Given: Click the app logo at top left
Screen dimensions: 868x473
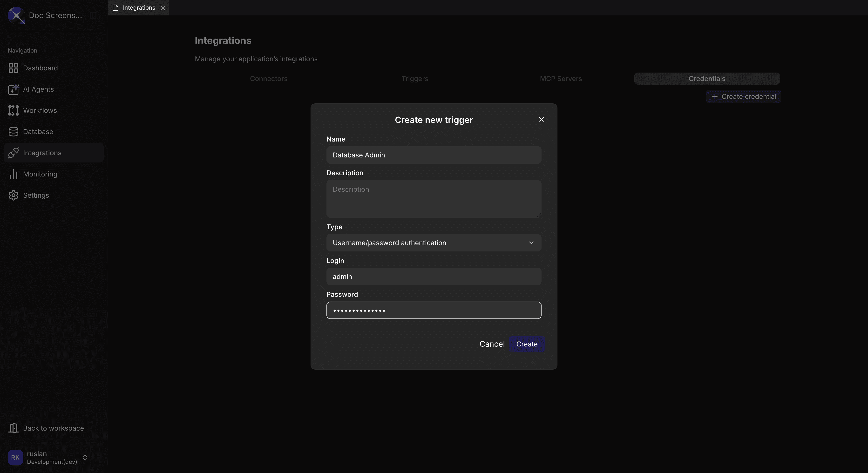Looking at the screenshot, I should click(x=16, y=15).
